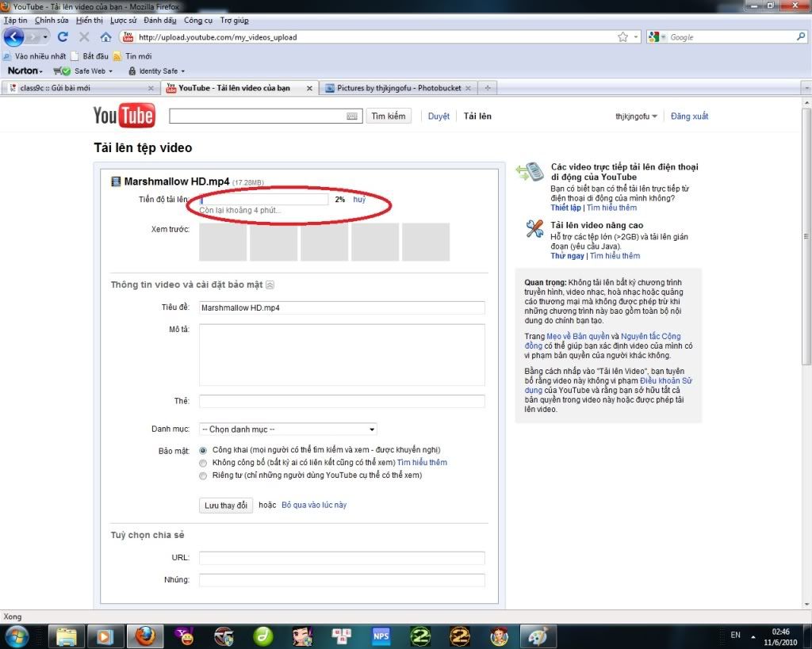Open the Windows Start menu orb
812x649 pixels.
pyautogui.click(x=17, y=636)
